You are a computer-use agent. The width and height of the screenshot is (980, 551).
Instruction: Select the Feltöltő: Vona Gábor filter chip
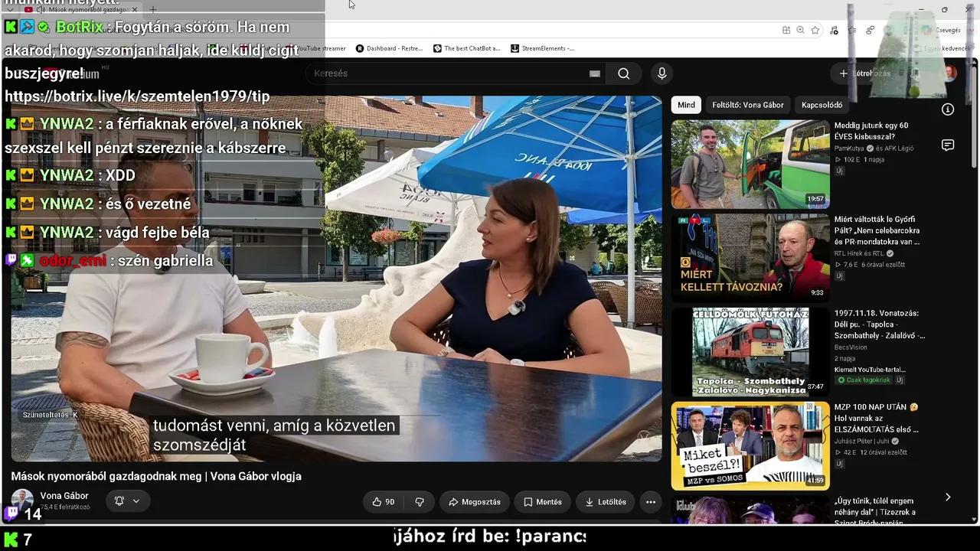[x=748, y=105]
